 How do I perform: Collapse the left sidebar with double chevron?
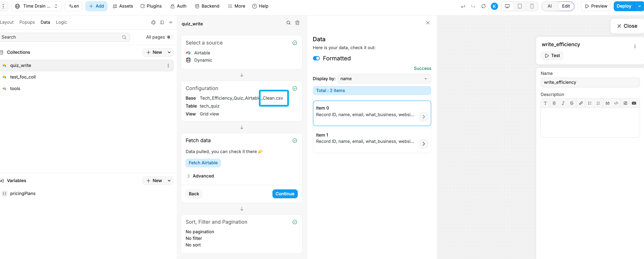[171, 22]
